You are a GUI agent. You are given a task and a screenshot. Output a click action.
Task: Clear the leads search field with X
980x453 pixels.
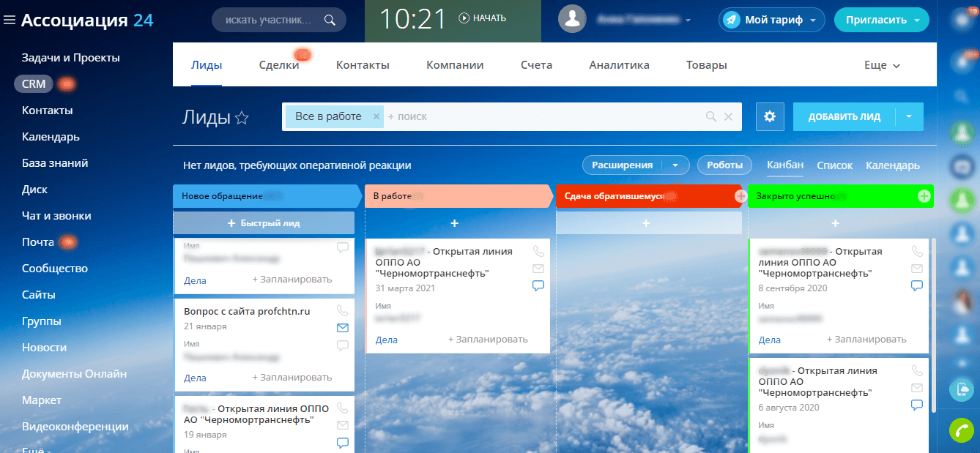pos(728,116)
